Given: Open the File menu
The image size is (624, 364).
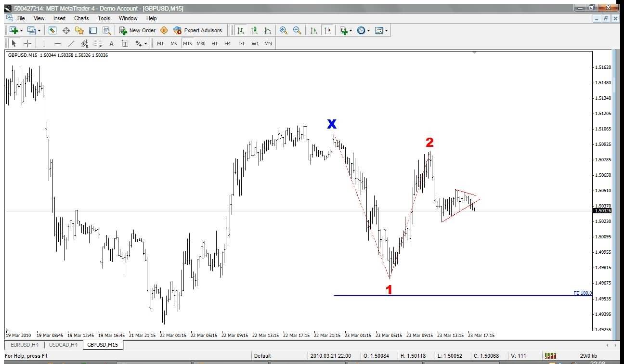Looking at the screenshot, I should coord(21,18).
